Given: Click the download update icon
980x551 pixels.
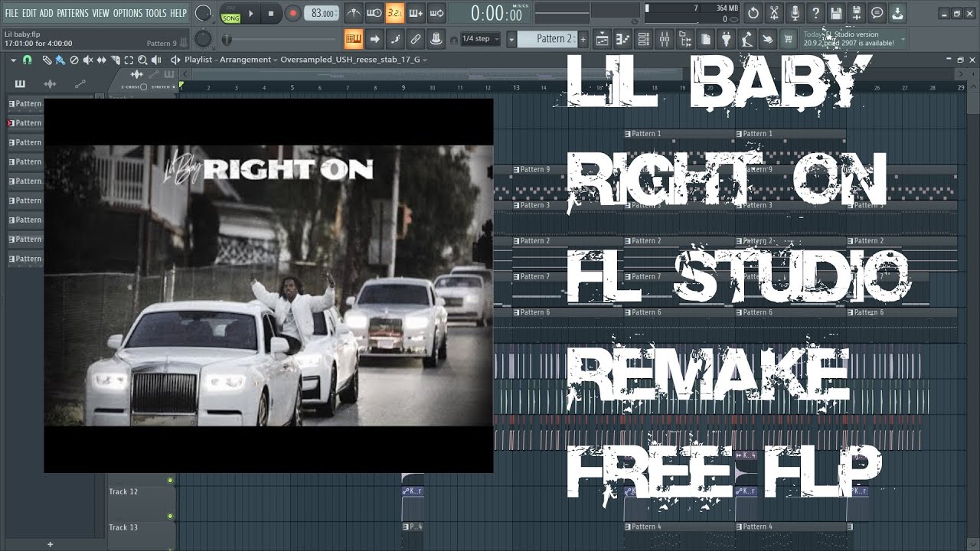Looking at the screenshot, I should 898,13.
